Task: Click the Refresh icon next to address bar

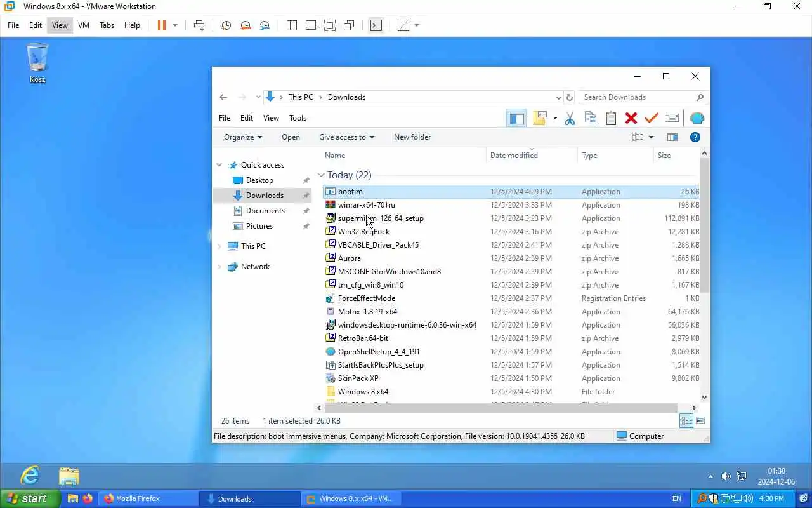Action: pyautogui.click(x=569, y=97)
